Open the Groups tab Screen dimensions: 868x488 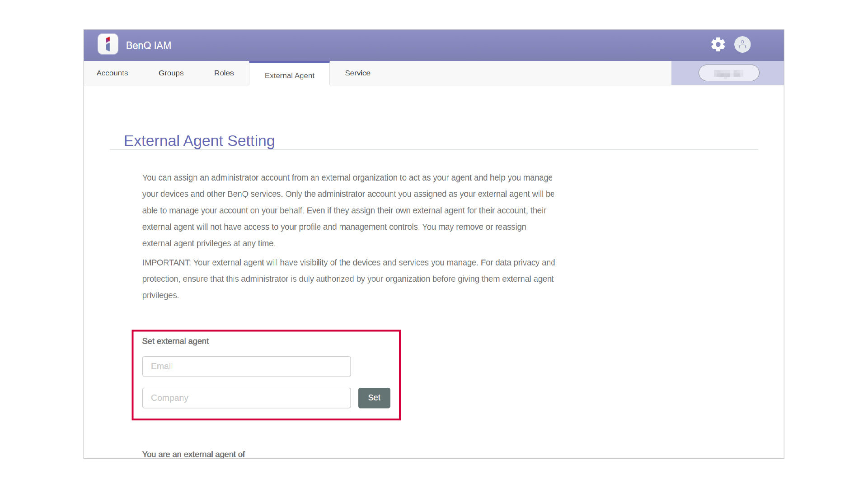tap(171, 73)
